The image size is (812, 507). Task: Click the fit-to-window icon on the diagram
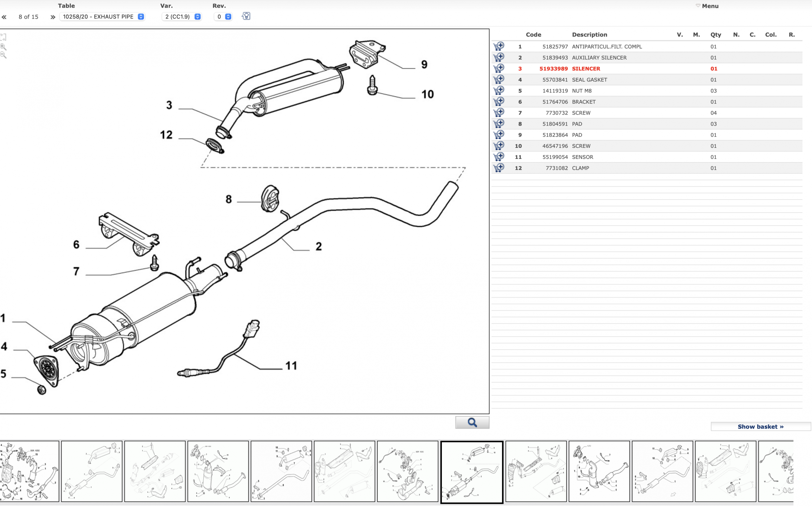(3, 37)
